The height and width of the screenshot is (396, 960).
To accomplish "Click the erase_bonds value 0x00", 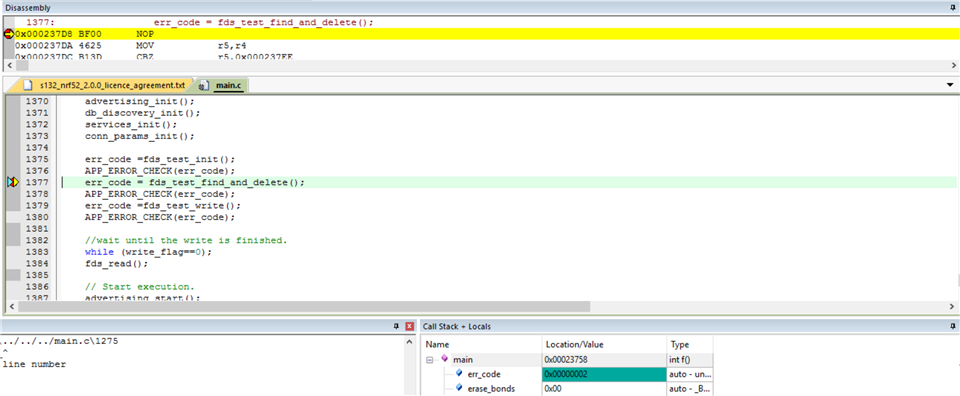I will pos(604,388).
